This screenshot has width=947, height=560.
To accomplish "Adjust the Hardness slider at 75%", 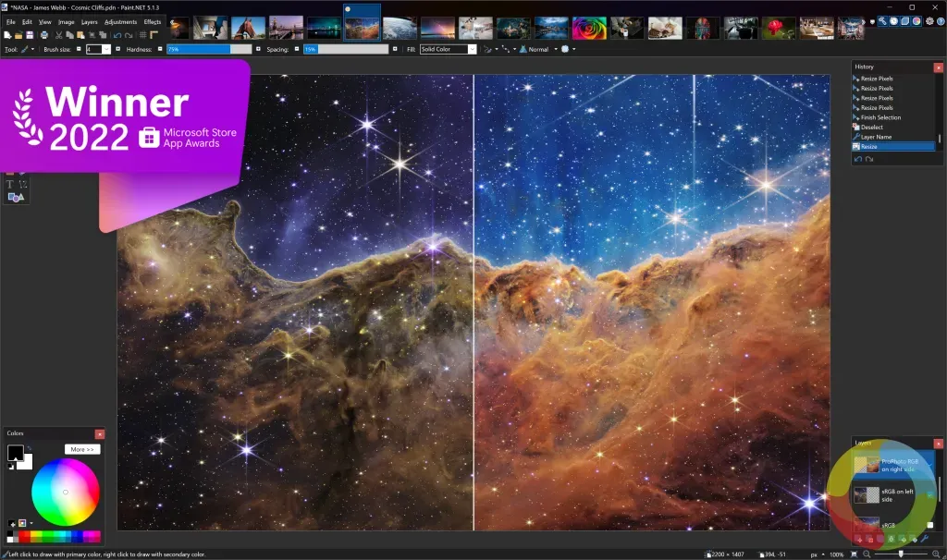I will 209,49.
